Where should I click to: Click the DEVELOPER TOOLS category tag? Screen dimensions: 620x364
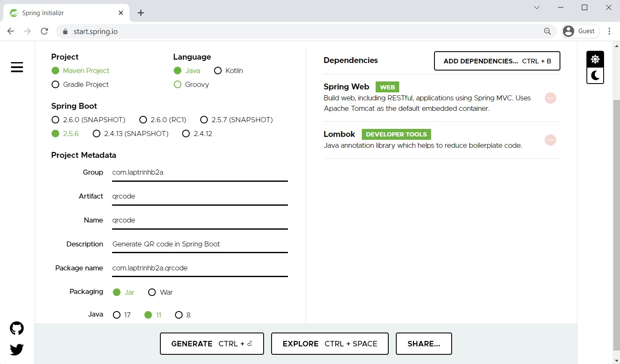[x=396, y=134]
